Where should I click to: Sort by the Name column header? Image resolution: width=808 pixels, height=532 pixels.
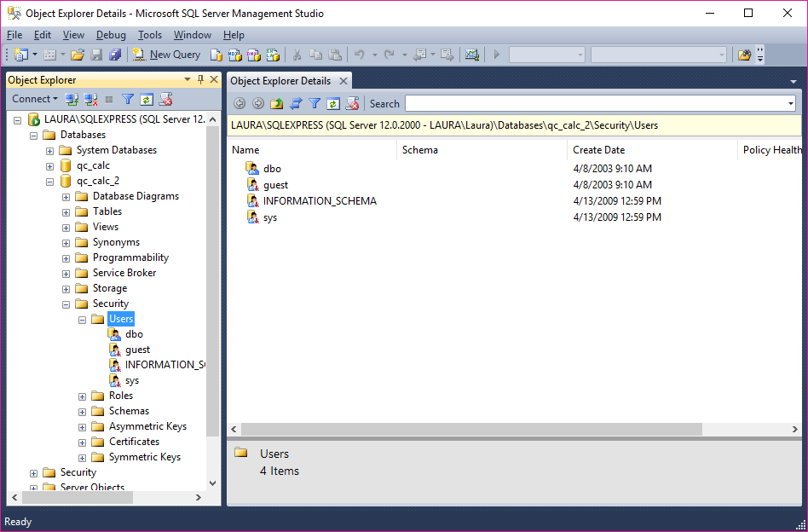click(x=312, y=150)
